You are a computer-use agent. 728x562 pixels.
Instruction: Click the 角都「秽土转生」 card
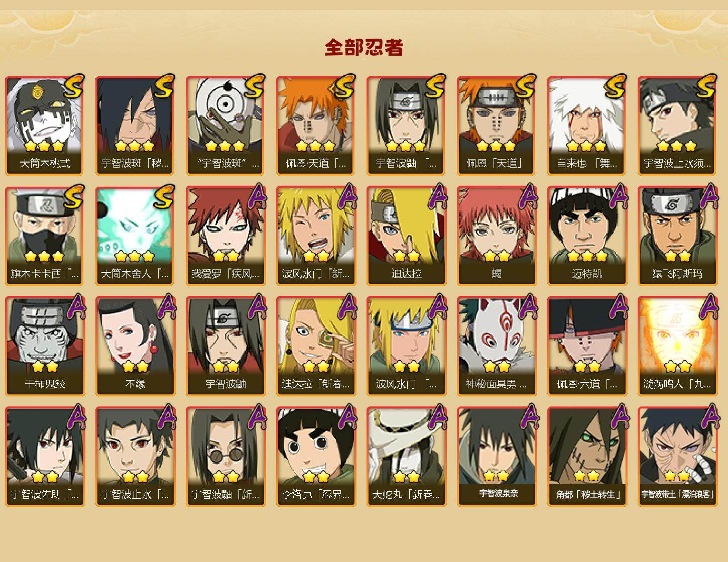pos(587,457)
